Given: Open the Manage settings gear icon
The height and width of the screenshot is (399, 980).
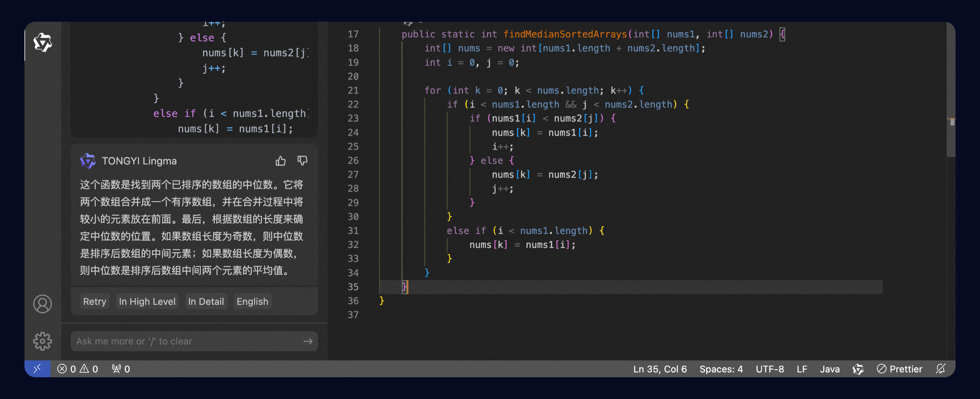Looking at the screenshot, I should 43,341.
